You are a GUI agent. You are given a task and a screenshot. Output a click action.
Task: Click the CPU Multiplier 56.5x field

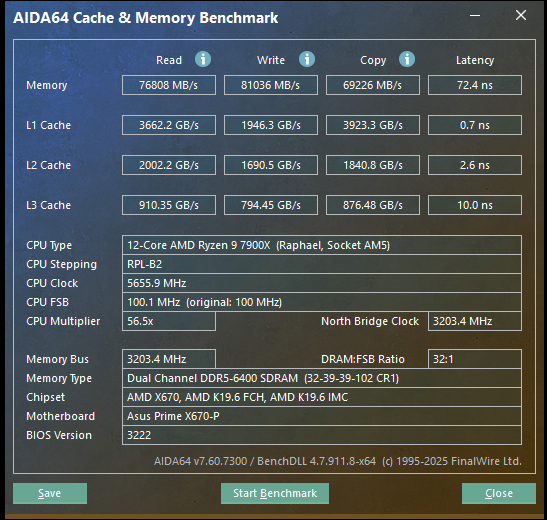[169, 321]
